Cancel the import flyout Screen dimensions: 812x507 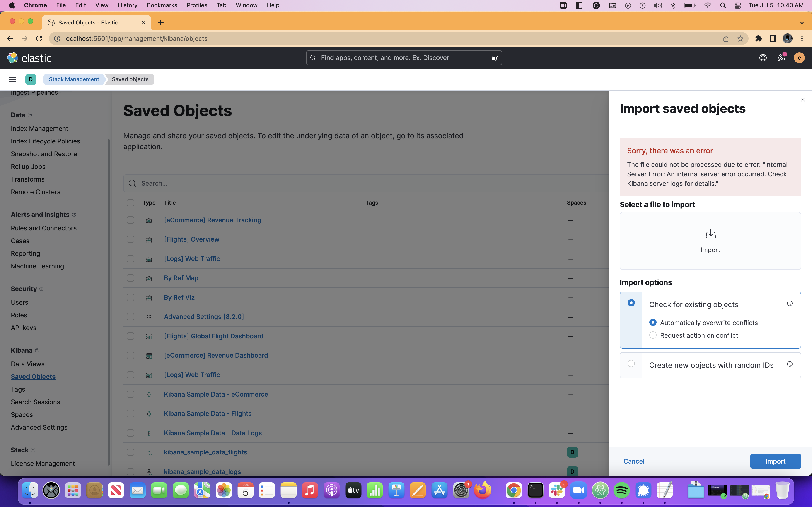tap(633, 462)
